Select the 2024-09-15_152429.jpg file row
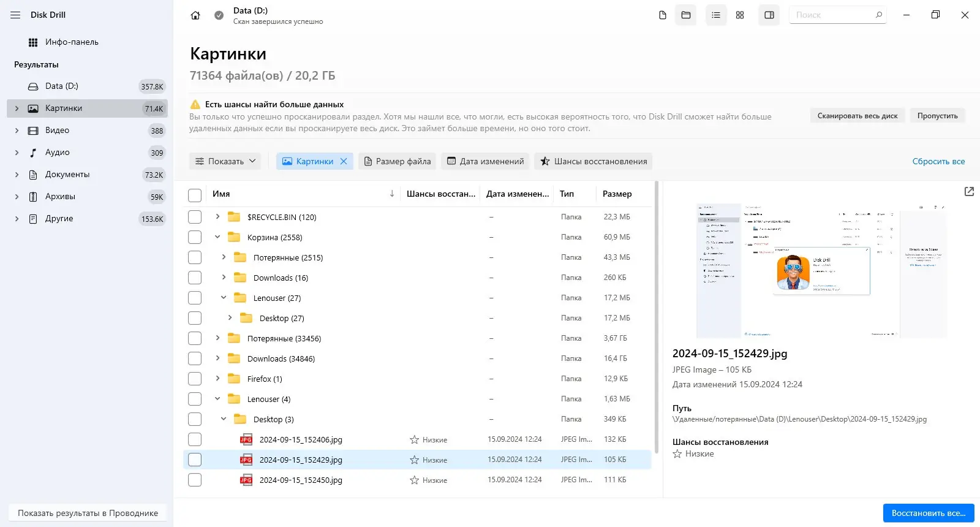980x527 pixels. click(417, 460)
